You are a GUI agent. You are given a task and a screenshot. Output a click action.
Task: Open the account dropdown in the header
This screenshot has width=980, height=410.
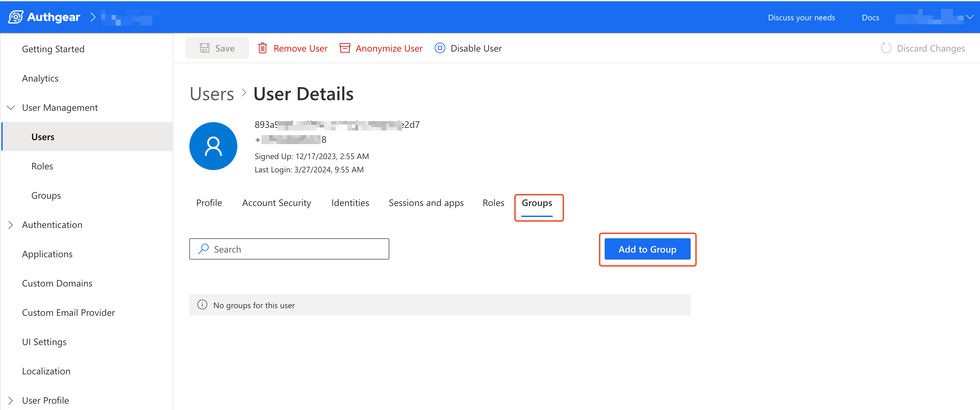pyautogui.click(x=969, y=17)
